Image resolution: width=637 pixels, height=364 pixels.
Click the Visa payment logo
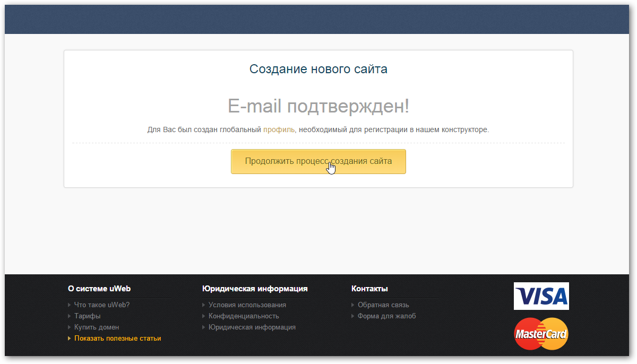pos(541,296)
